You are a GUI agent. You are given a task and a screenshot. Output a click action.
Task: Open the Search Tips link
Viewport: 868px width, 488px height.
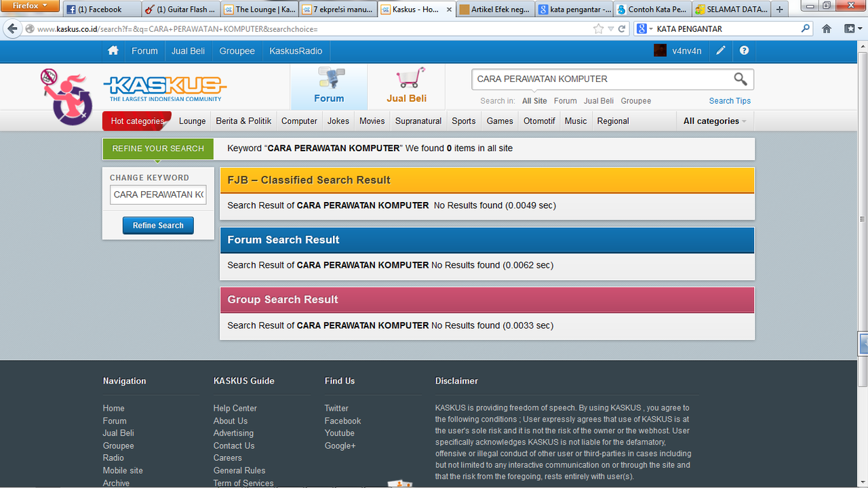click(x=730, y=101)
